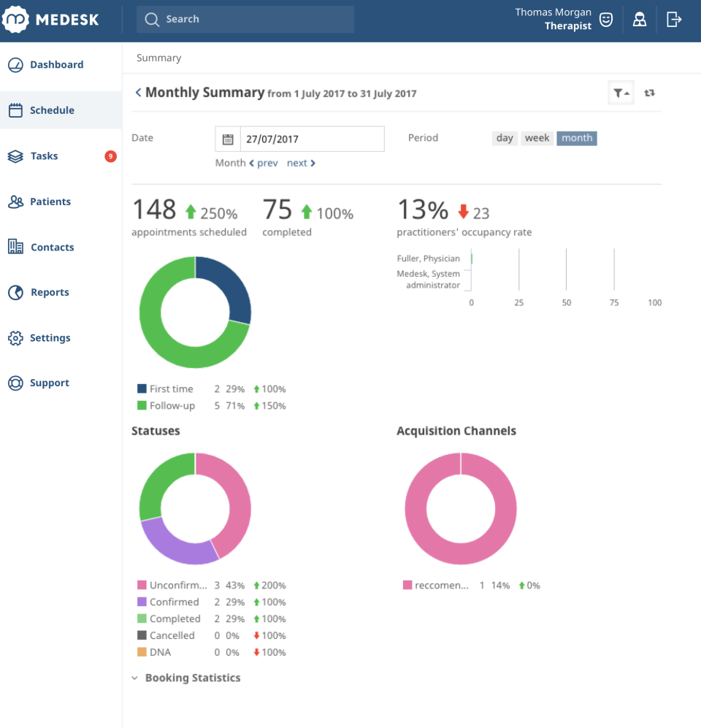This screenshot has height=728, width=701.
Task: Open the Schedule section in sidebar
Action: 51,110
